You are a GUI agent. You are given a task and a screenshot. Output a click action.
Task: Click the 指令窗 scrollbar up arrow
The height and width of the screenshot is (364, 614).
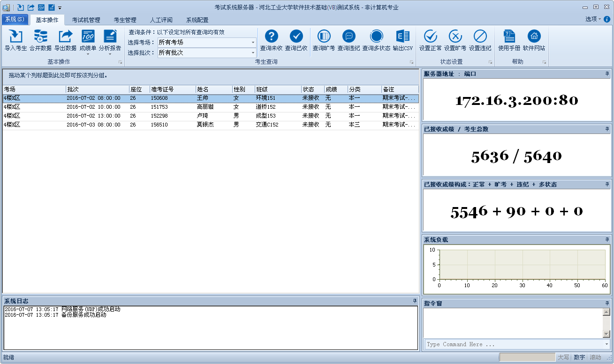point(606,312)
